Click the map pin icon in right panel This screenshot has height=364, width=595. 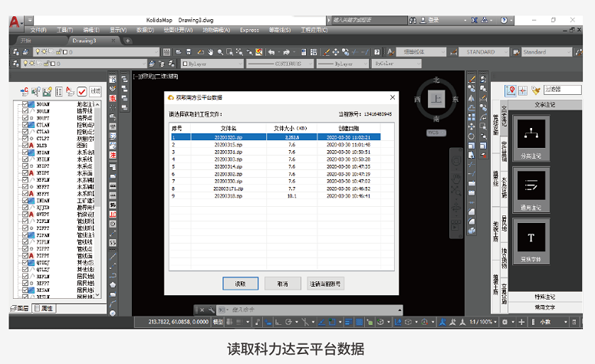(x=511, y=90)
